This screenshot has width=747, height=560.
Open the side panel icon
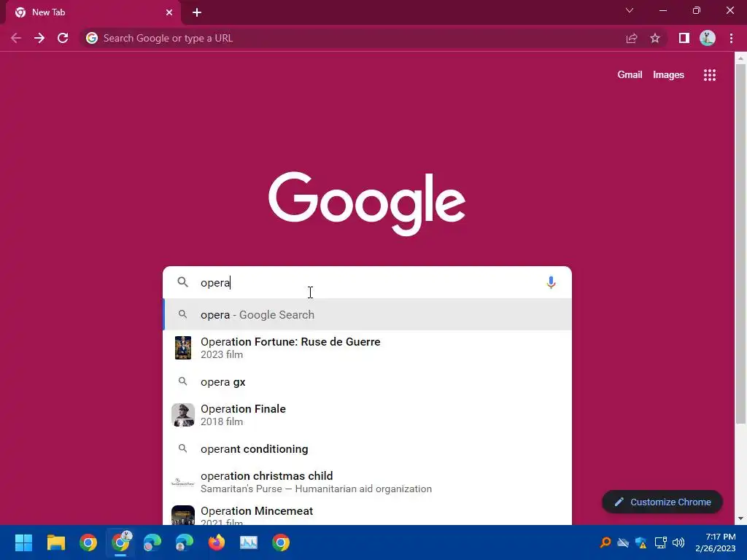point(684,38)
